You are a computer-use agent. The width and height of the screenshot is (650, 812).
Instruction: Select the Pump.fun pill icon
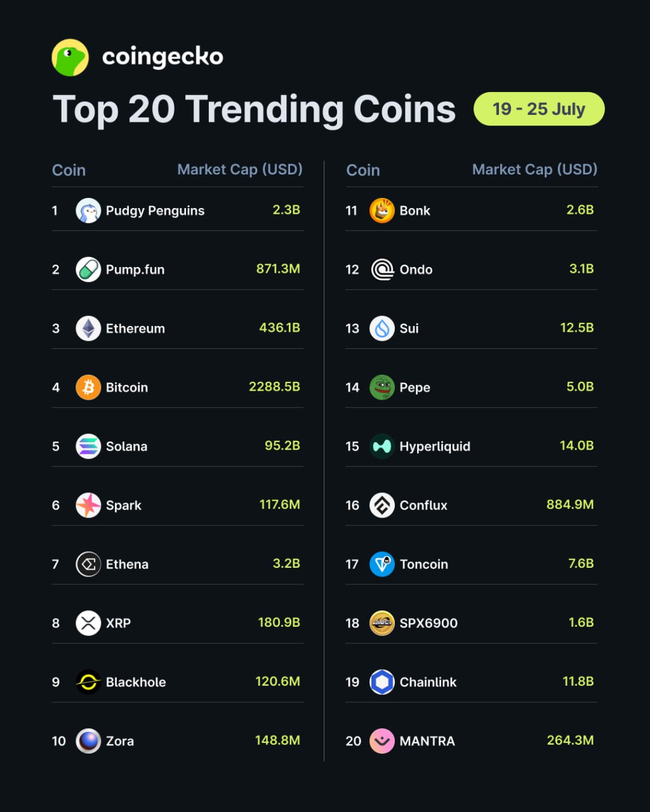tap(88, 270)
